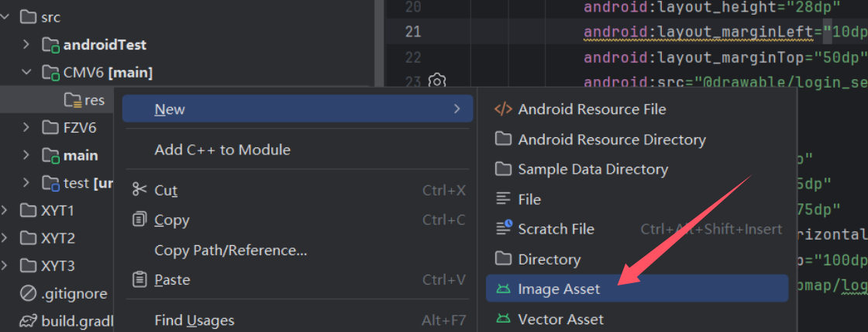Select Find Usages menu entry
The image size is (868, 332).
(194, 320)
